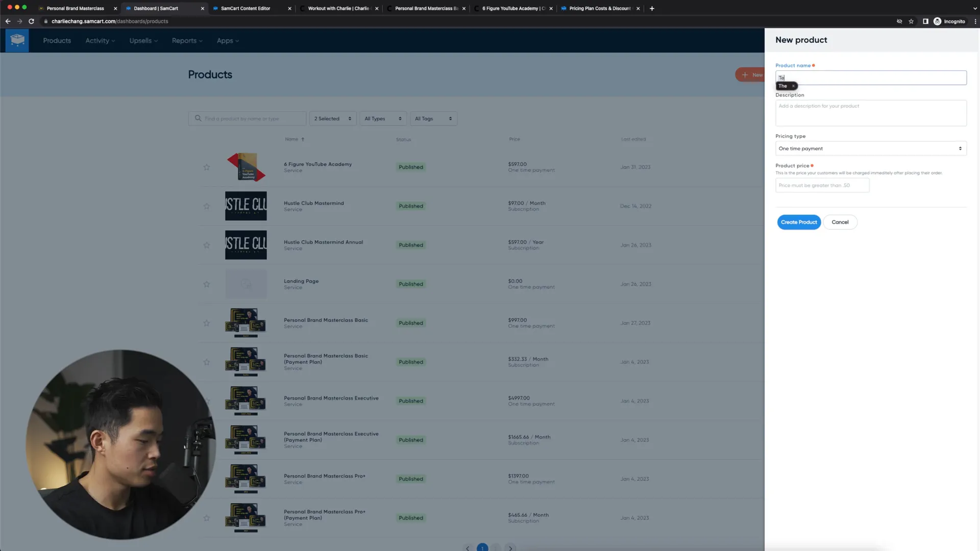This screenshot has width=980, height=551.
Task: Click the product search field
Action: [x=247, y=119]
